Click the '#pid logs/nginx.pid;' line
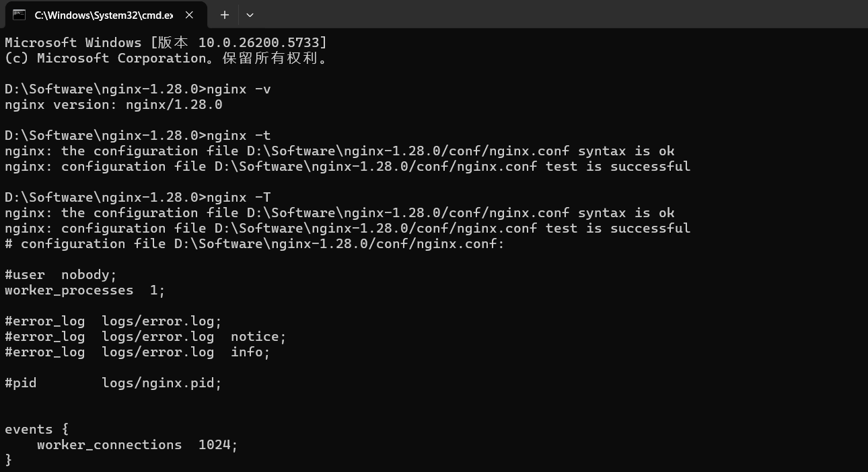Screen dimensions: 868x472 click(x=113, y=383)
